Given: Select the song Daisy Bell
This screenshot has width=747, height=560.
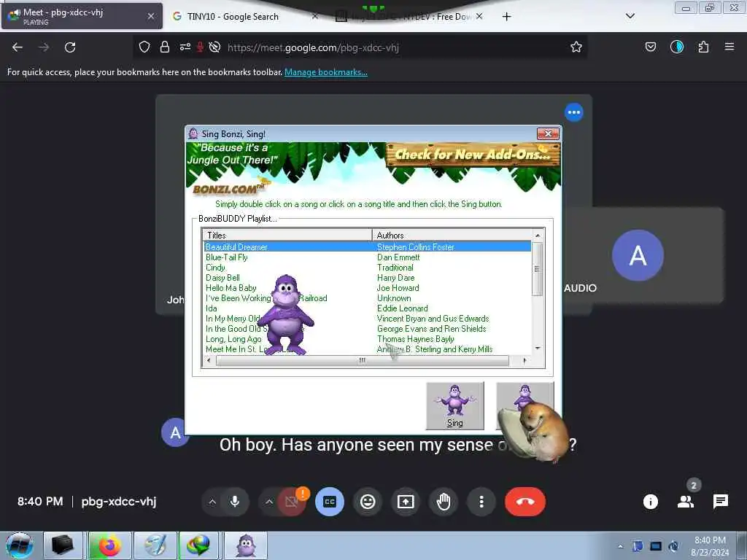Looking at the screenshot, I should click(x=222, y=278).
